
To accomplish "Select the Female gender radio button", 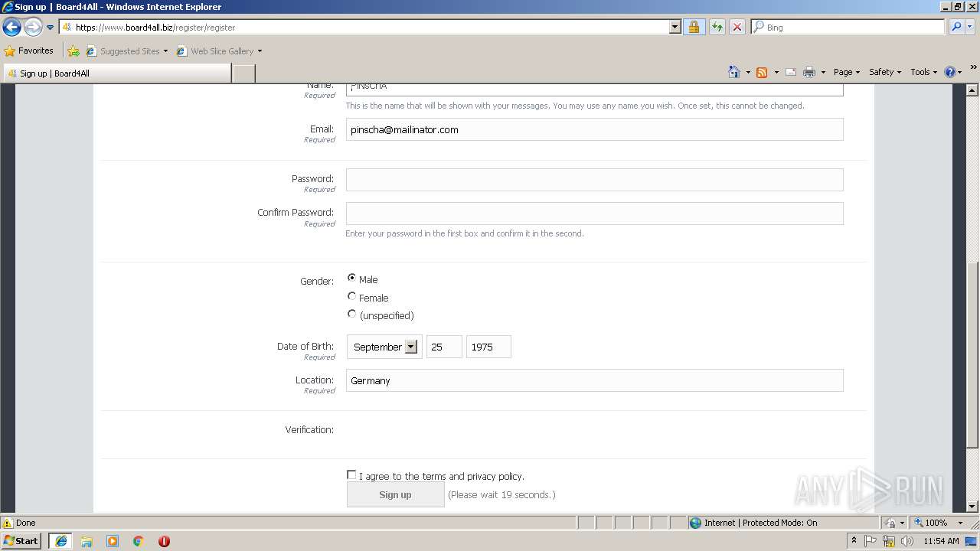I will (x=351, y=296).
